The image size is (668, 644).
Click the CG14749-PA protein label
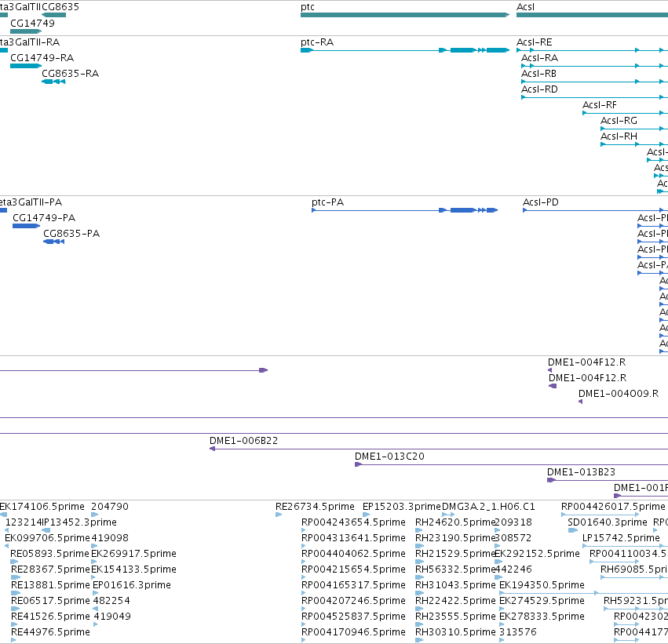click(44, 218)
